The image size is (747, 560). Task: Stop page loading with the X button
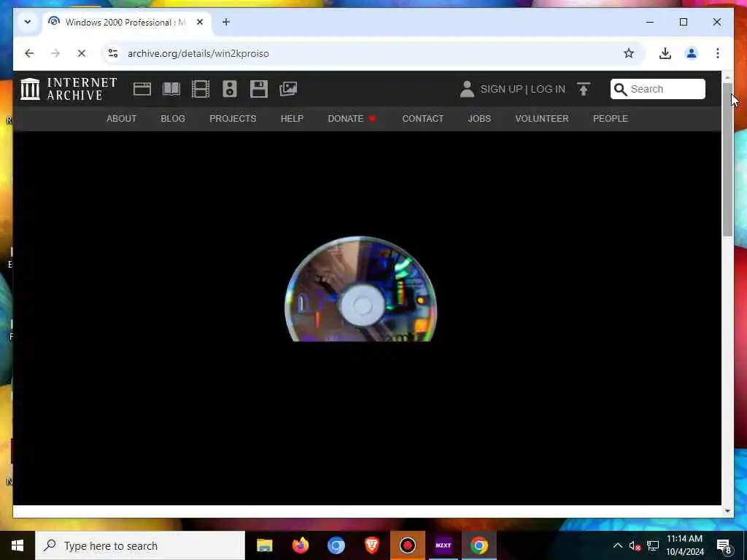tap(82, 53)
